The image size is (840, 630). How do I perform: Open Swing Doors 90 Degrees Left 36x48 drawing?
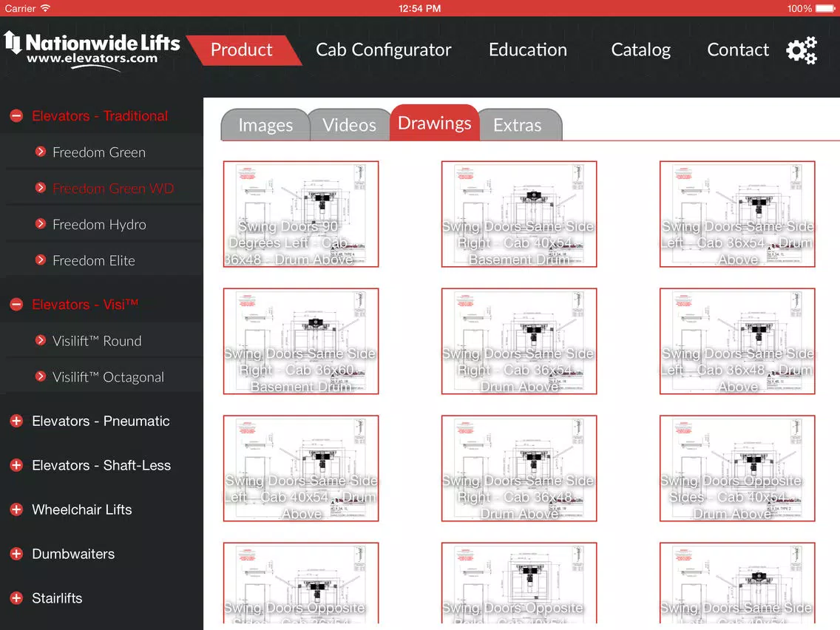pos(301,214)
